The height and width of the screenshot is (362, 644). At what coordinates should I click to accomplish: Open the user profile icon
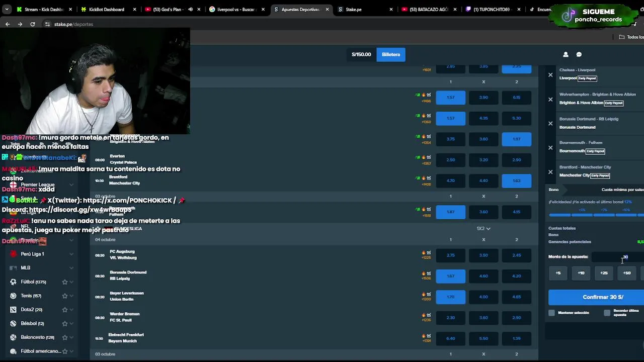(566, 54)
